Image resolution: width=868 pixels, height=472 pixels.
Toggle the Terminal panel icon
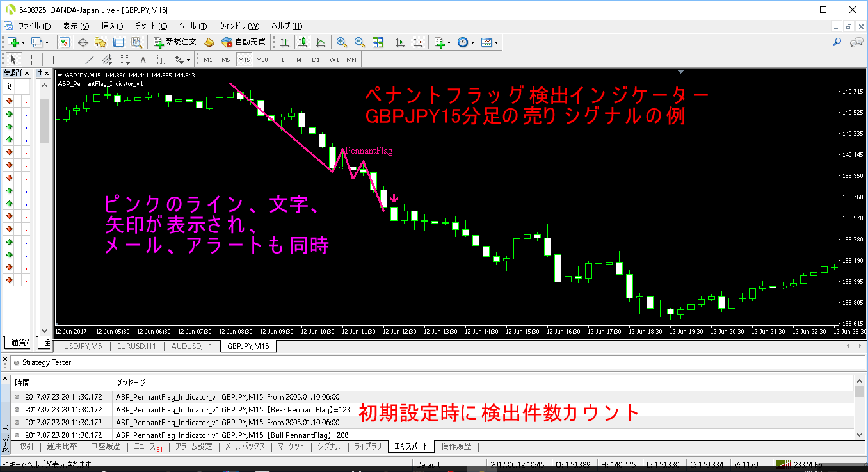click(x=118, y=42)
